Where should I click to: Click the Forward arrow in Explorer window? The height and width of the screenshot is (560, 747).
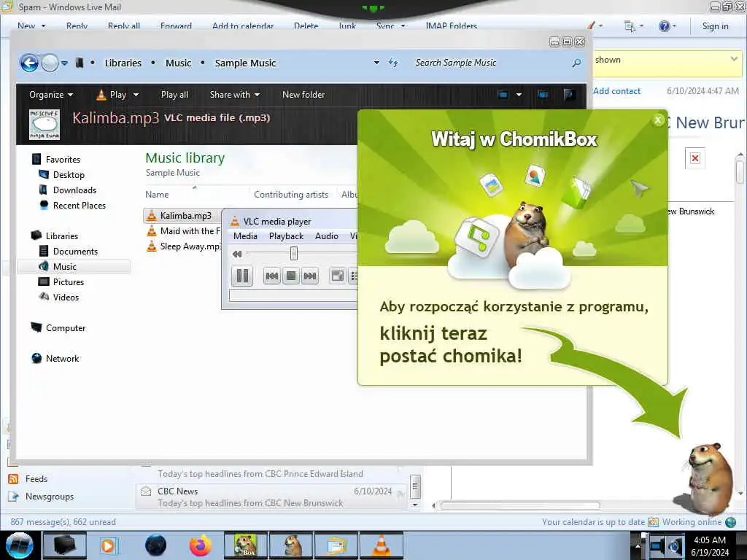click(50, 63)
